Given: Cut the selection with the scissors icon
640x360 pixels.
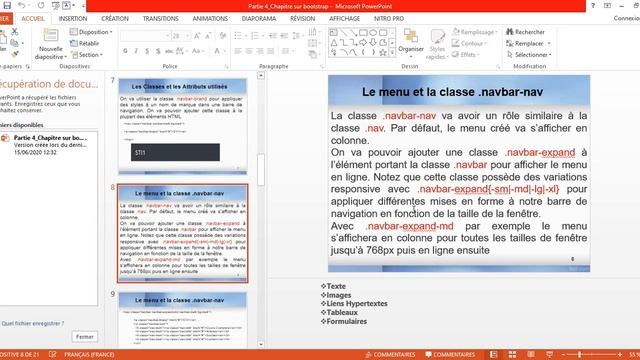Looking at the screenshot, I should click(15, 31).
